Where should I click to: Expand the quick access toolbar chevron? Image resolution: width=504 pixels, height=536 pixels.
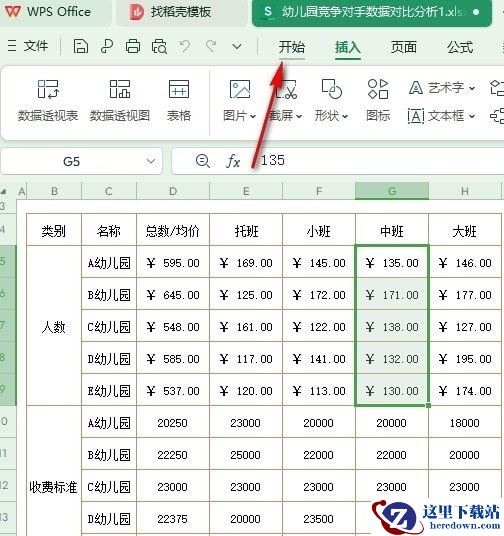click(x=237, y=46)
